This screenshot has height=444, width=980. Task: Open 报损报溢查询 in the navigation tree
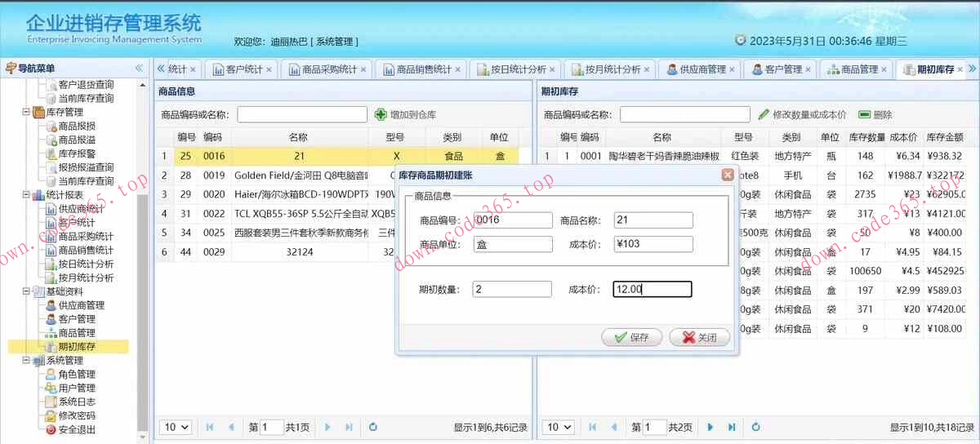(86, 167)
